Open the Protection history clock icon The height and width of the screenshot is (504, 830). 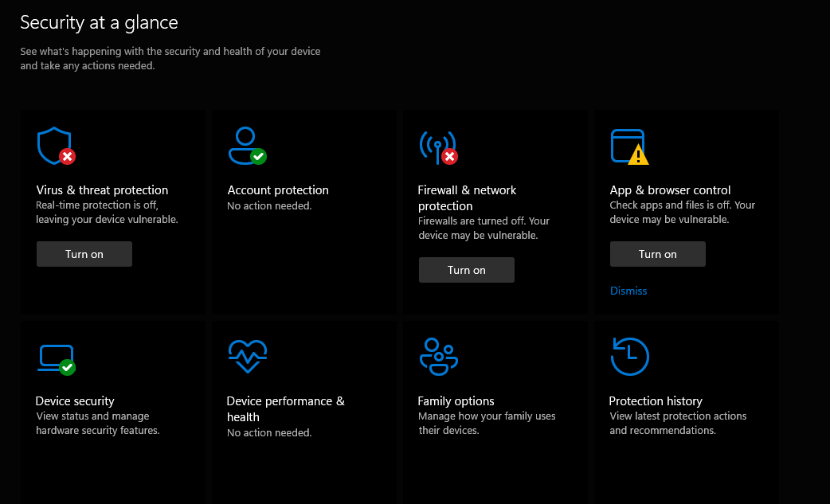(x=629, y=356)
